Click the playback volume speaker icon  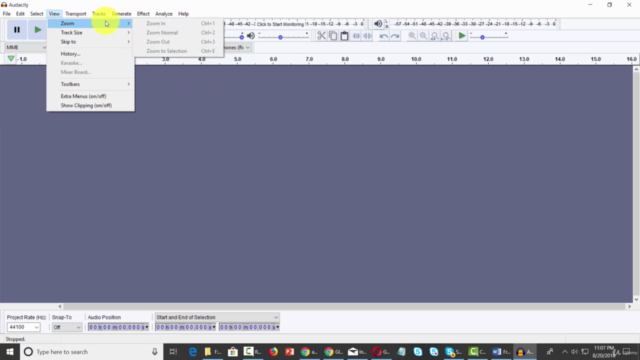(251, 36)
